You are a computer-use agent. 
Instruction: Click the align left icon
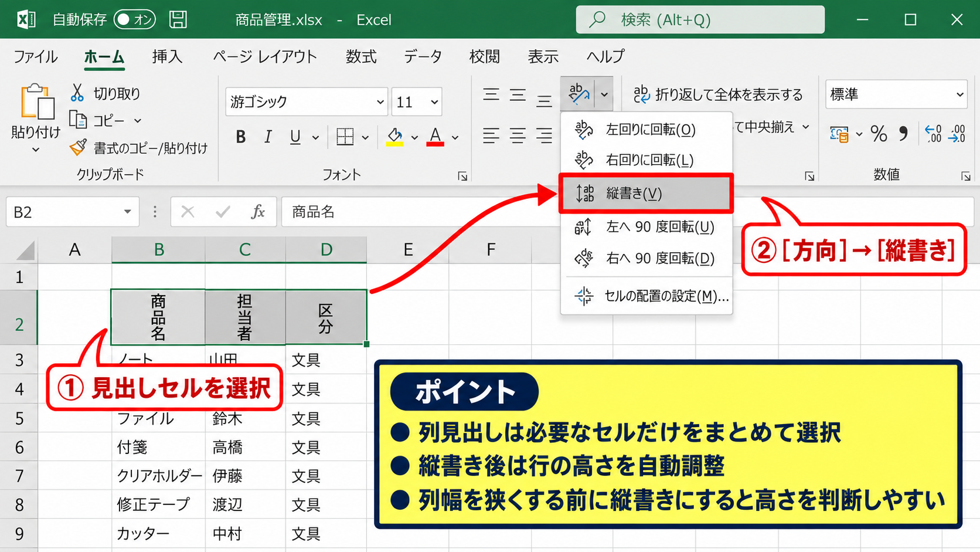point(491,136)
